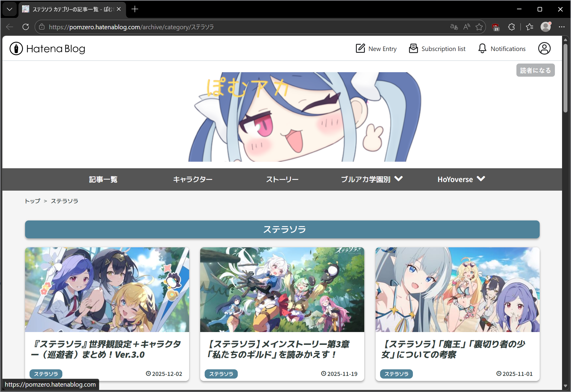Viewport: 571px width, 392px height.
Task: Click the scrollbar up arrow
Action: click(565, 39)
